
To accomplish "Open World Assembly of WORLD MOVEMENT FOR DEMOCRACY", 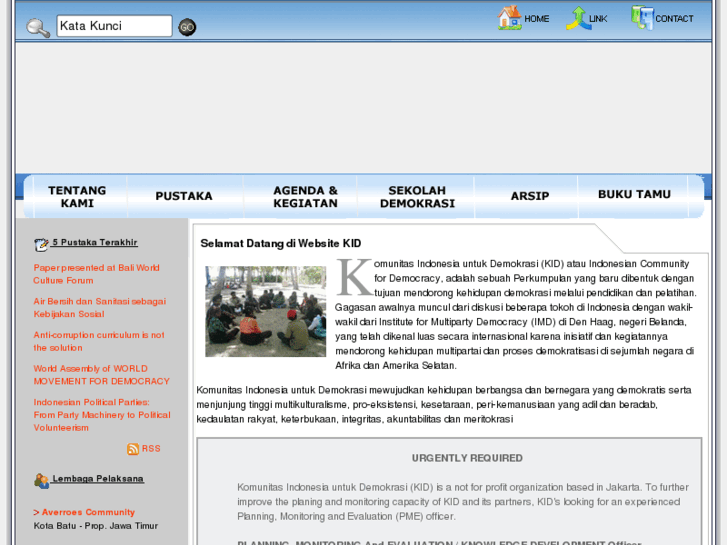I will point(102,375).
